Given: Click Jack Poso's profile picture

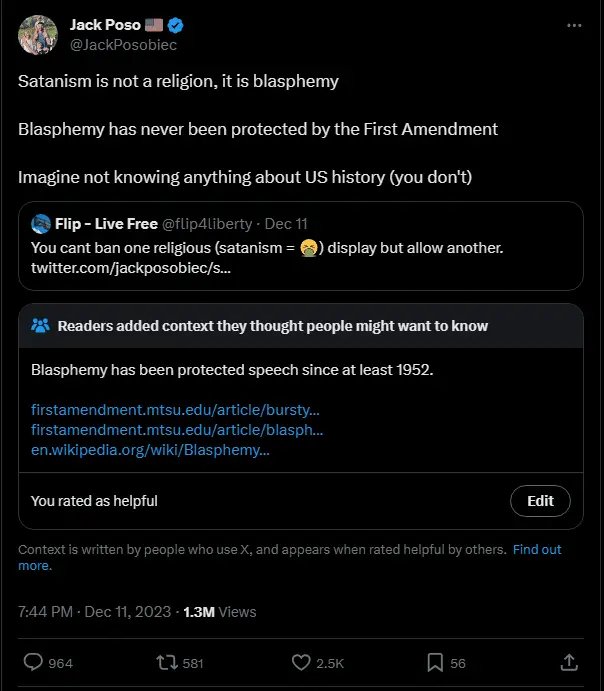Looking at the screenshot, I should 37,35.
